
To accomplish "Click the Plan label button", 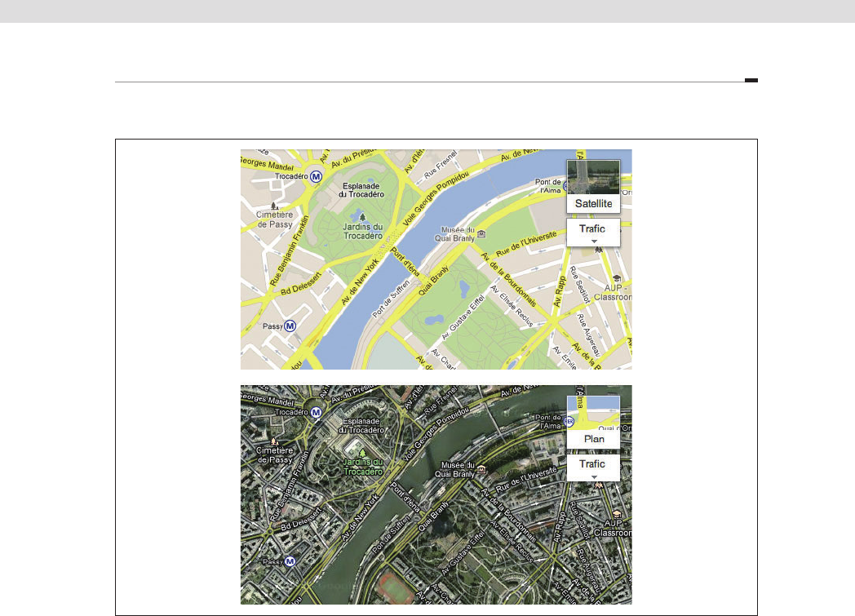I will coord(593,440).
